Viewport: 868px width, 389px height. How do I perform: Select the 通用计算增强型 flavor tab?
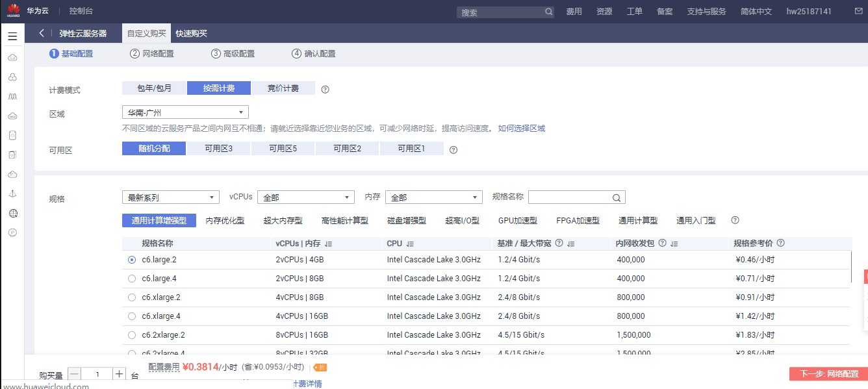tap(159, 221)
